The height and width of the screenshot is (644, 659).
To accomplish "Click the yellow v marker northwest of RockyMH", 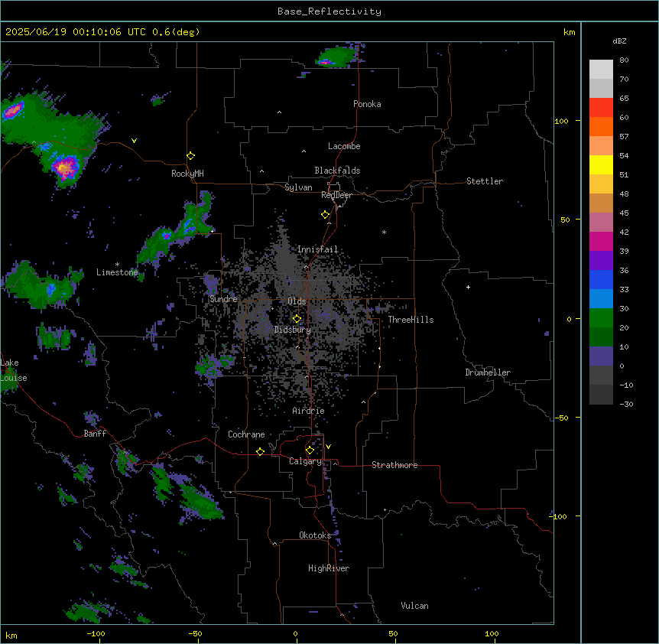I will coord(134,141).
